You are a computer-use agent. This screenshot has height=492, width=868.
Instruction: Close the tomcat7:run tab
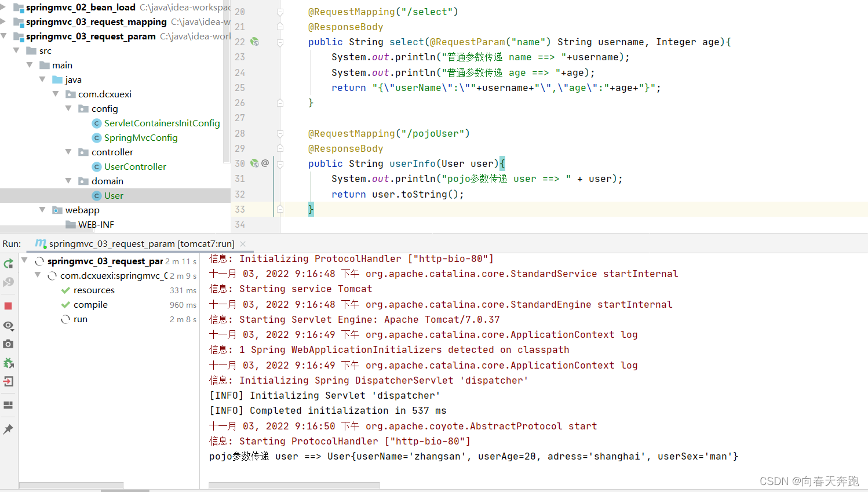[243, 244]
